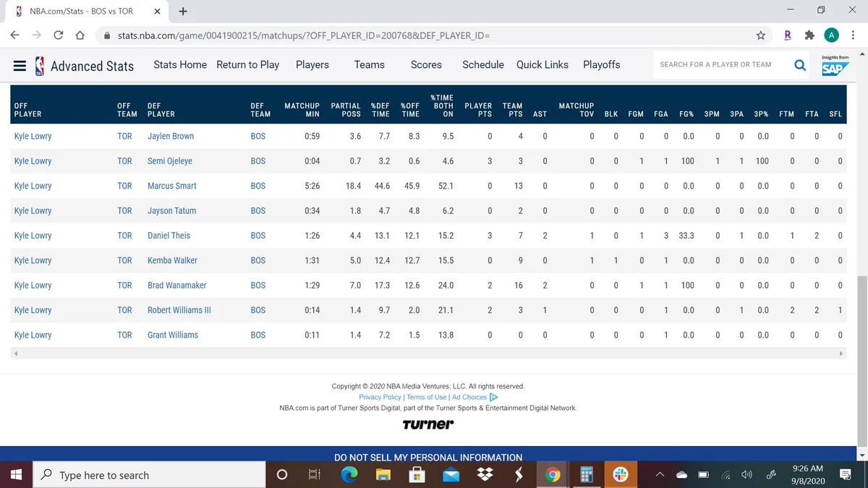Screen dimensions: 868x488
Task: Open the Teams menu
Action: 370,64
